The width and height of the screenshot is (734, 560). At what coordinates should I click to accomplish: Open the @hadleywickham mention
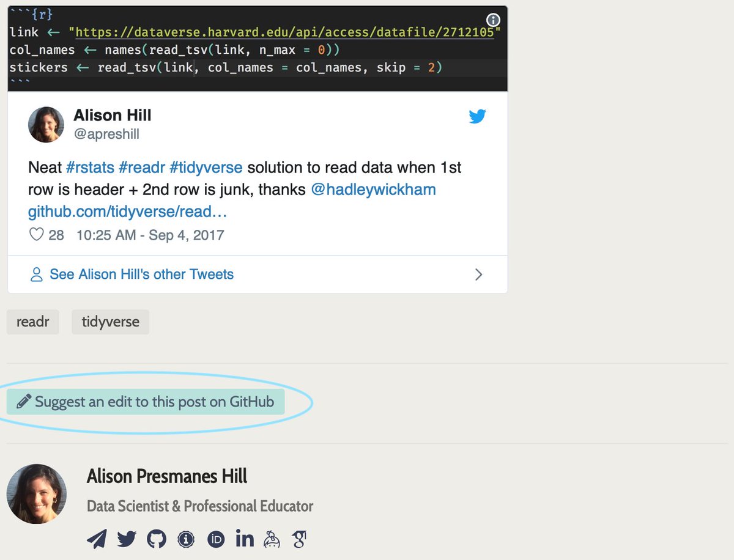[373, 190]
